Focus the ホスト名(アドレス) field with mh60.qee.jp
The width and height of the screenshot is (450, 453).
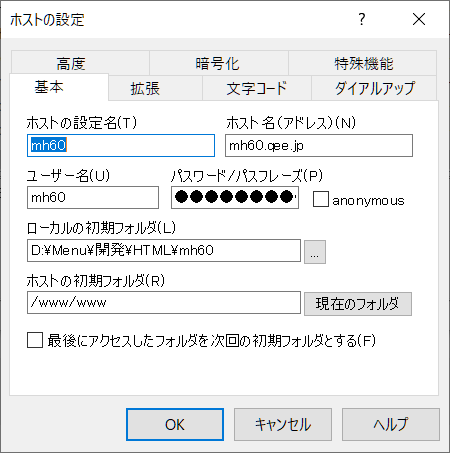pyautogui.click(x=319, y=145)
